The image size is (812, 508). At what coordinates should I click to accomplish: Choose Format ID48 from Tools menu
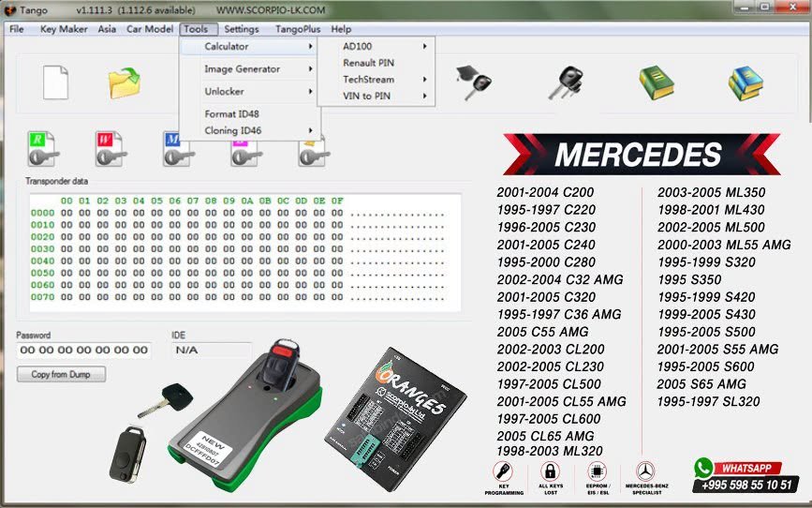click(x=250, y=114)
